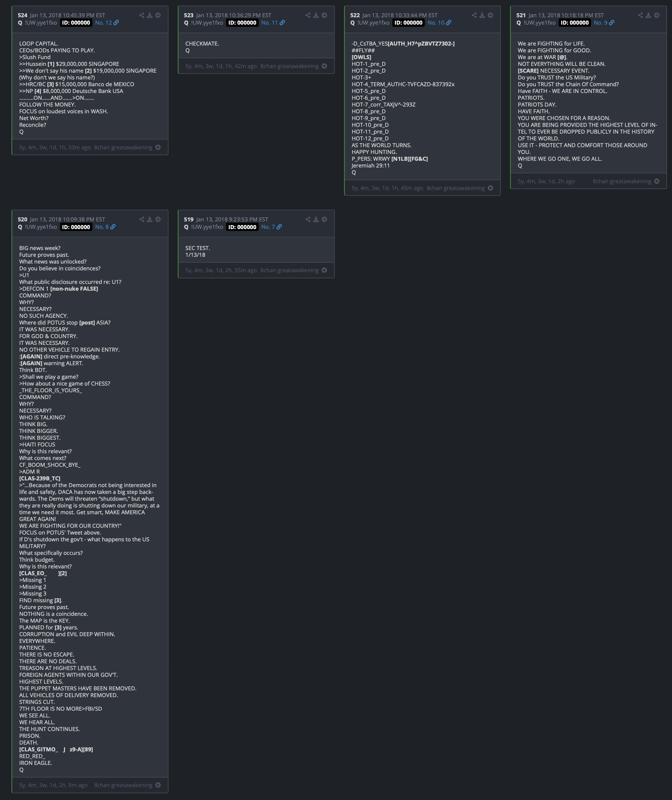Viewport: 672px width, 800px height.
Task: Click the line 'LOOP CAPITAL.'
Action: 39,44
